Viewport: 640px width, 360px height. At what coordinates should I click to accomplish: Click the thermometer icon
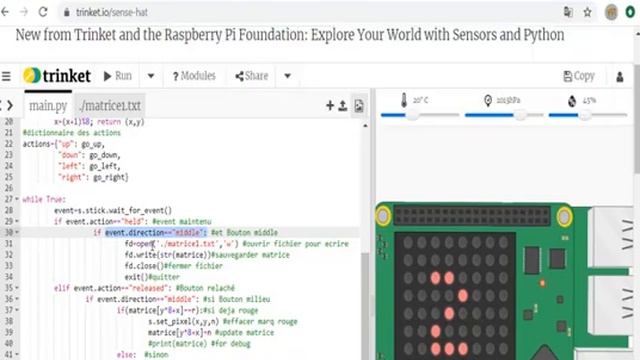coord(404,100)
